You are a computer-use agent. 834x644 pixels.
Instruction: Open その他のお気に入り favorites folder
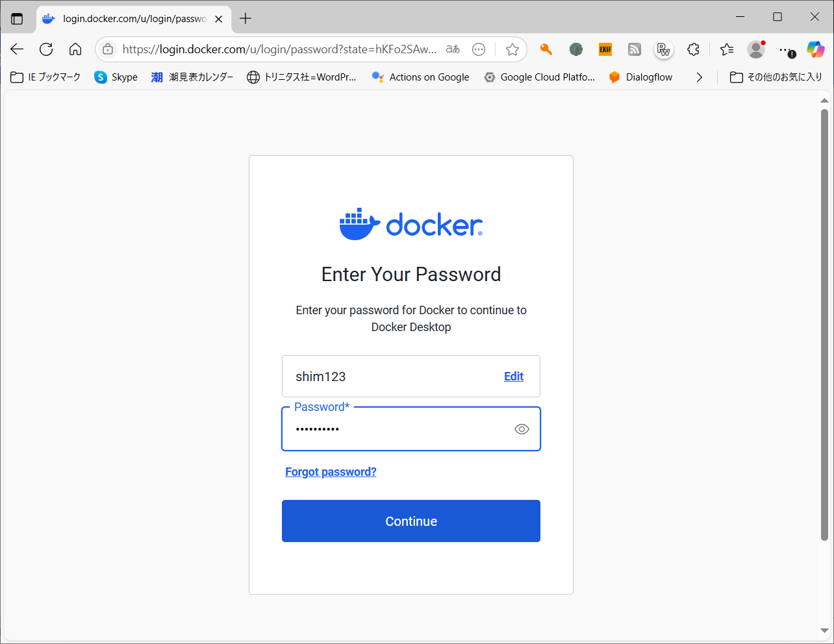(776, 77)
